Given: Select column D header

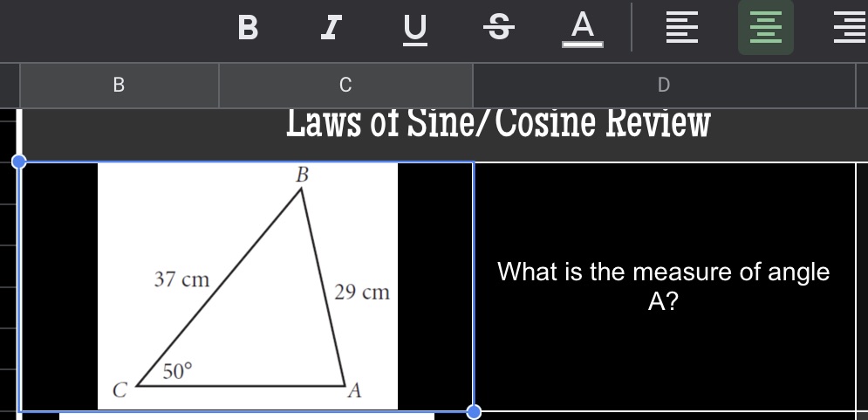Looking at the screenshot, I should click(x=664, y=86).
